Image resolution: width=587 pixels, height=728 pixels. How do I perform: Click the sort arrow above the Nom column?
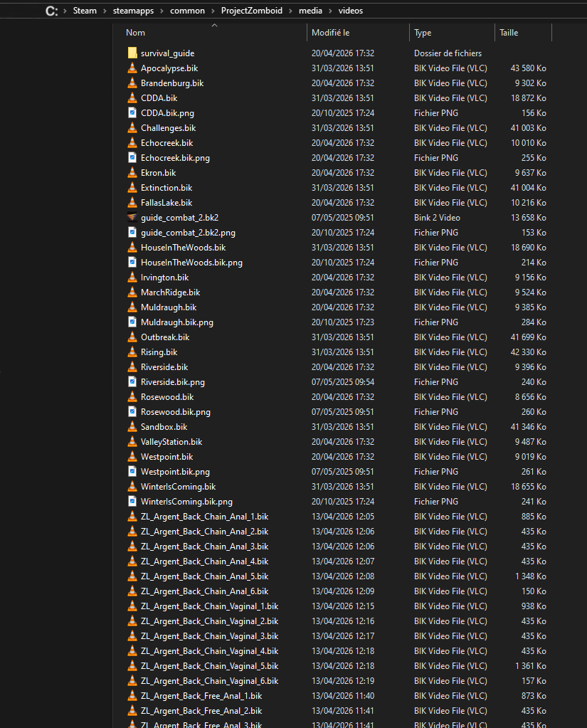(214, 25)
